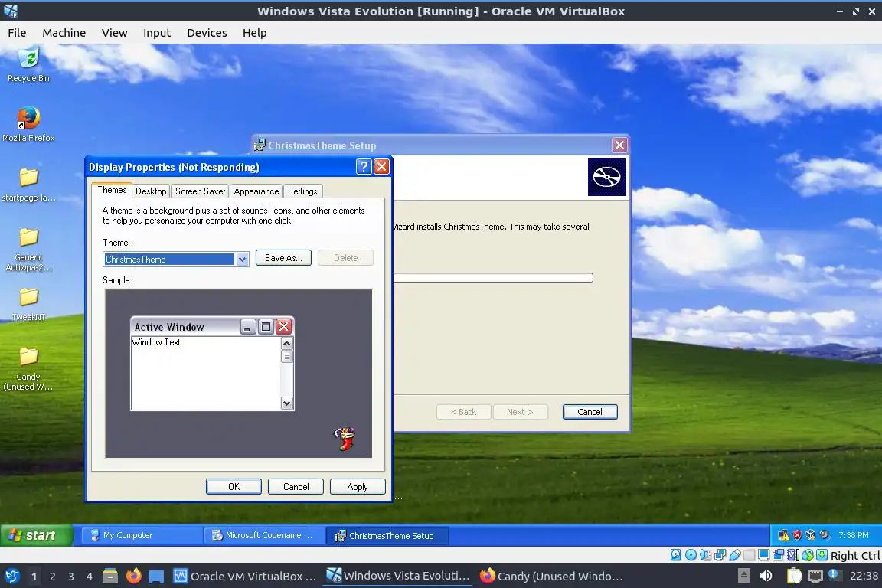The image size is (882, 588).
Task: Click OK in Display Properties
Action: coord(234,487)
